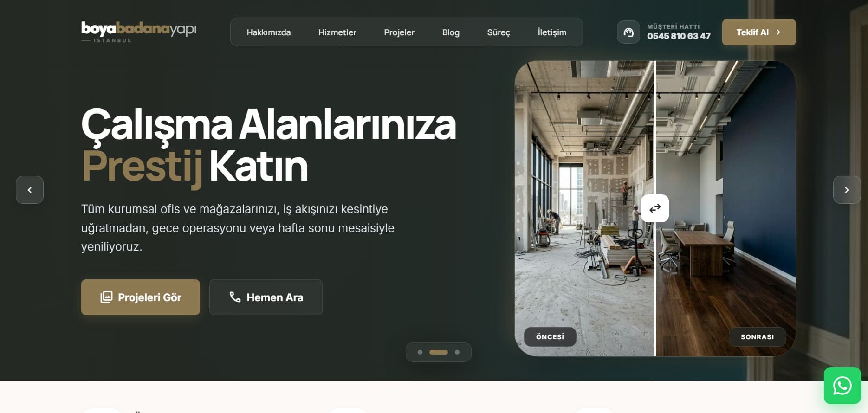Screen dimensions: 868x413
Task: Click the customer hotline headset icon
Action: [x=628, y=32]
